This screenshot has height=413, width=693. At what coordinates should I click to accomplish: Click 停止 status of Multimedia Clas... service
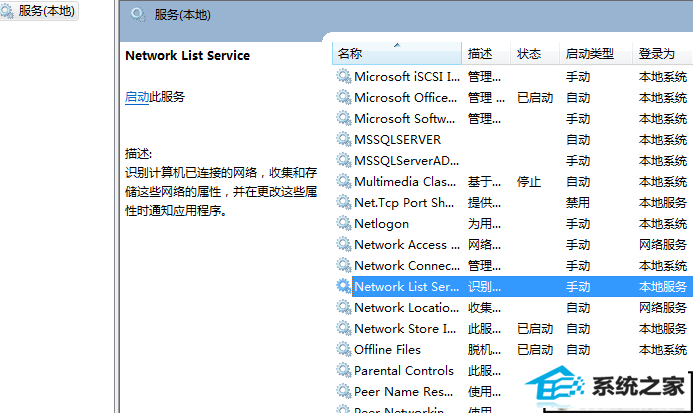(529, 182)
